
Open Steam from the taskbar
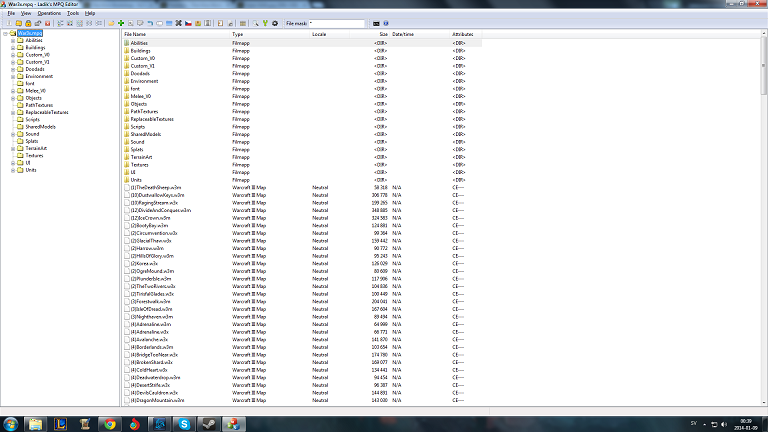point(209,424)
